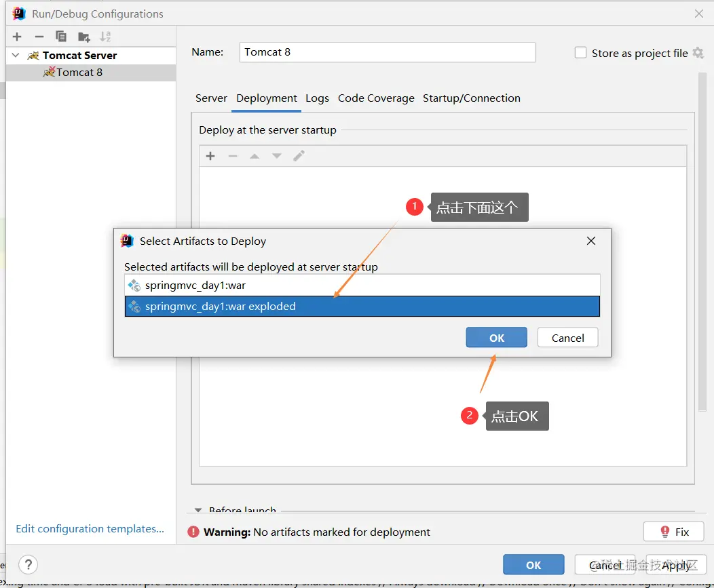Click Apply in Run/Debug Configurations window

tap(676, 565)
